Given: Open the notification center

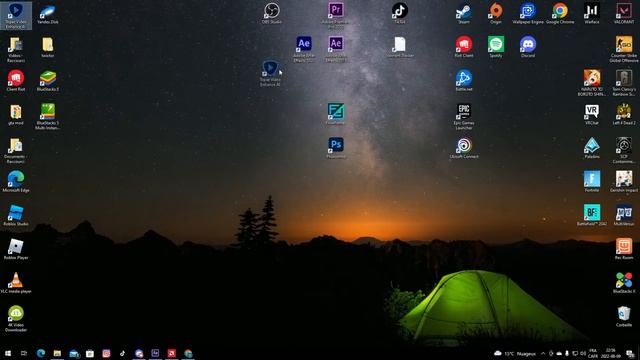Looking at the screenshot, I should (x=630, y=353).
